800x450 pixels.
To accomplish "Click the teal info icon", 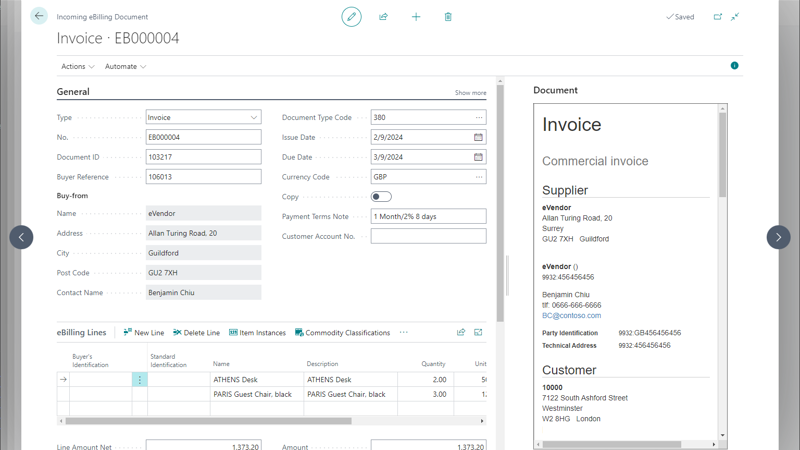I will [734, 66].
